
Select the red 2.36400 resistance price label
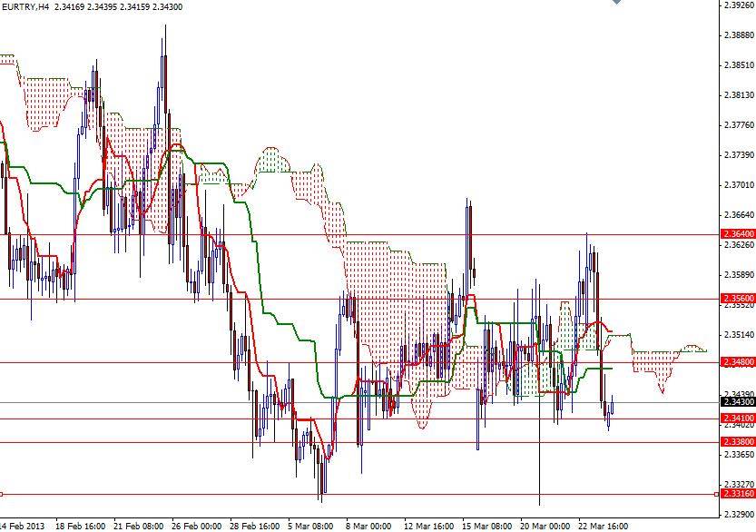(x=734, y=234)
